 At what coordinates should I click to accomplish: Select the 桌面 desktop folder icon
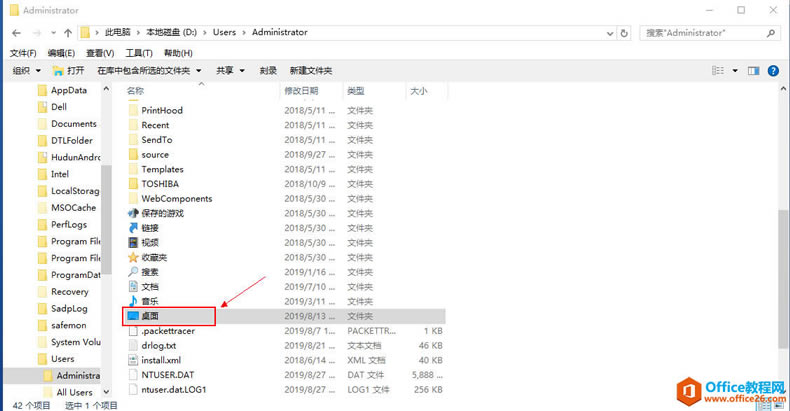pyautogui.click(x=133, y=316)
